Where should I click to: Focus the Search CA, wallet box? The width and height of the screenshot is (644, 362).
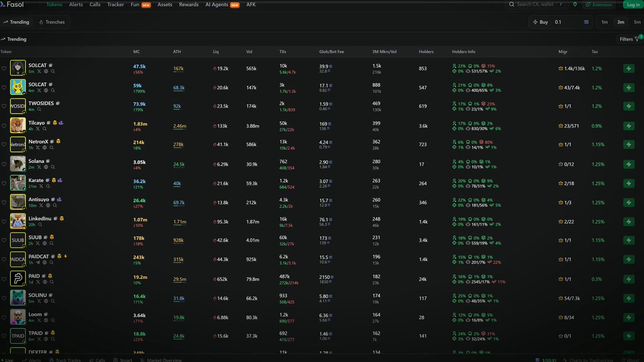(x=538, y=4)
